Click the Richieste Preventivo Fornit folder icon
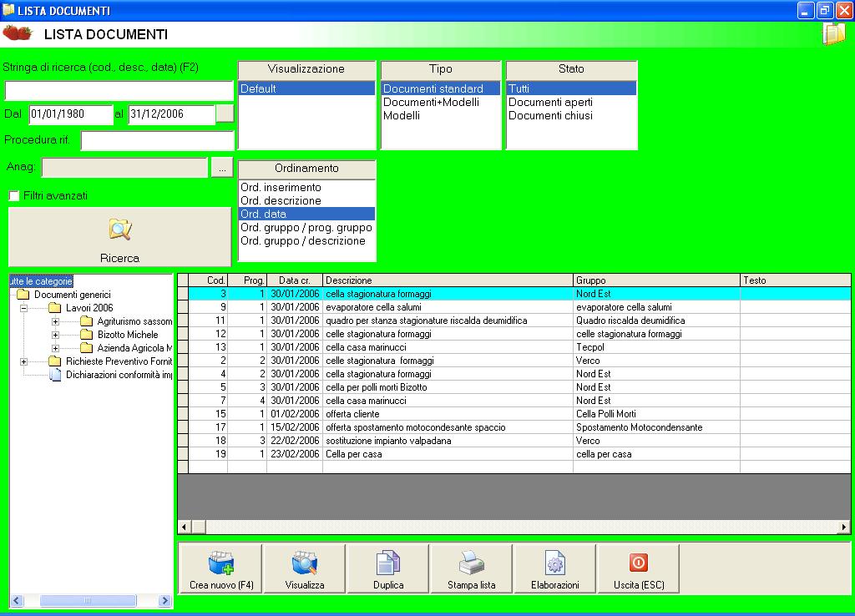Screen dimensions: 855x616 coord(54,361)
